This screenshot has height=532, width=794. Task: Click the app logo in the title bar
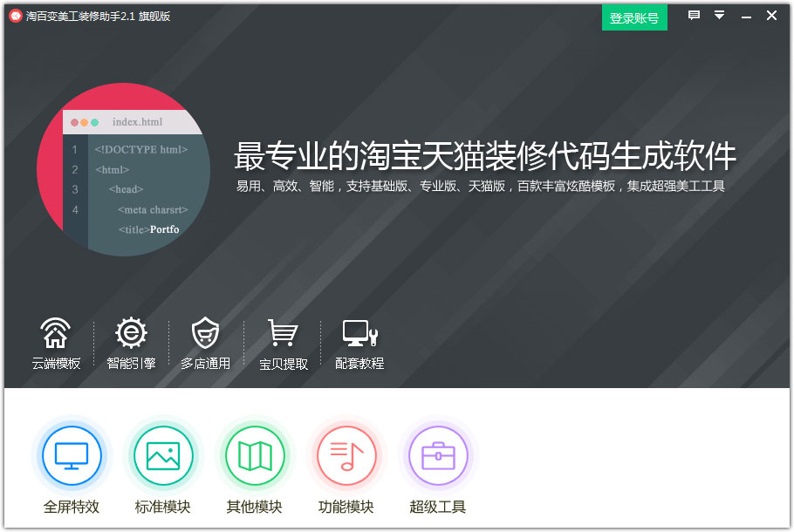click(16, 15)
